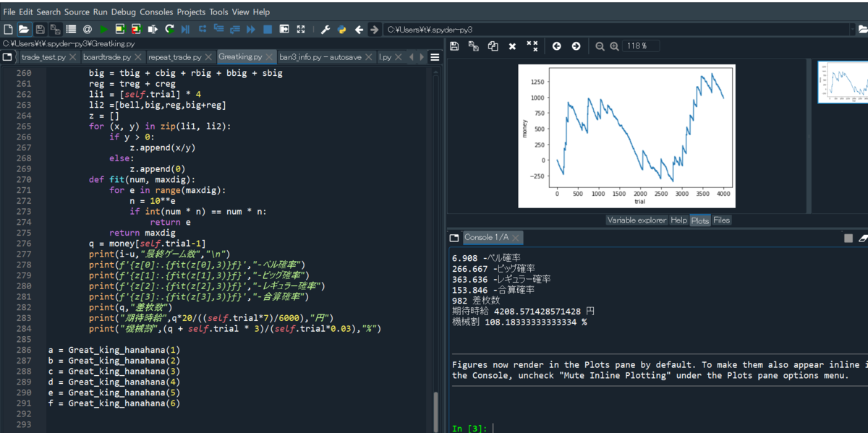Save the plot using the Plots pane save icon

click(x=454, y=46)
